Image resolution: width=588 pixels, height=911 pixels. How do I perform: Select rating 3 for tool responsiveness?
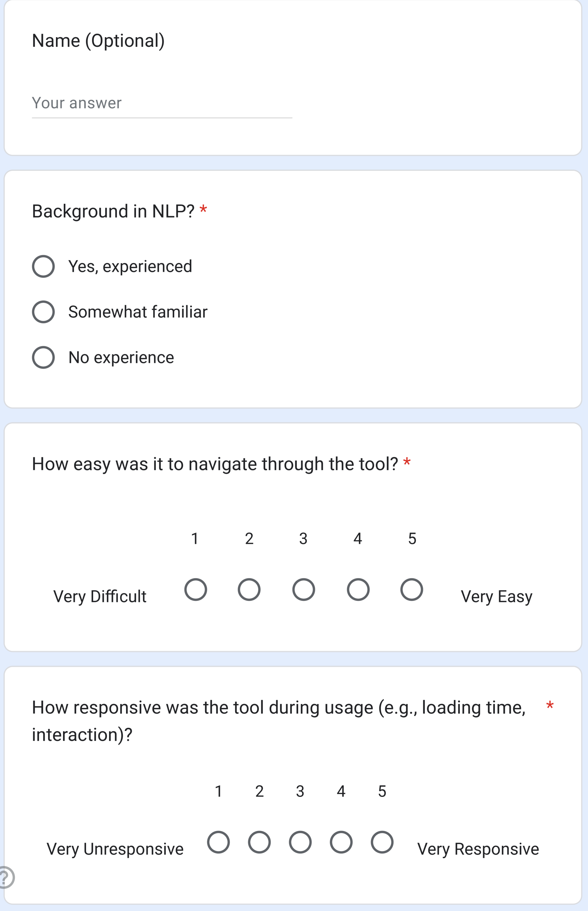point(300,842)
